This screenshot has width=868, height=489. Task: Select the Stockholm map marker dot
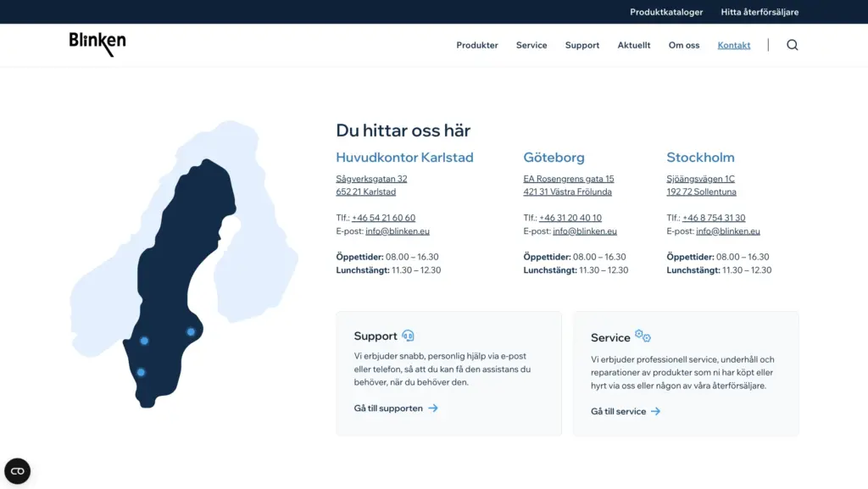pos(191,331)
